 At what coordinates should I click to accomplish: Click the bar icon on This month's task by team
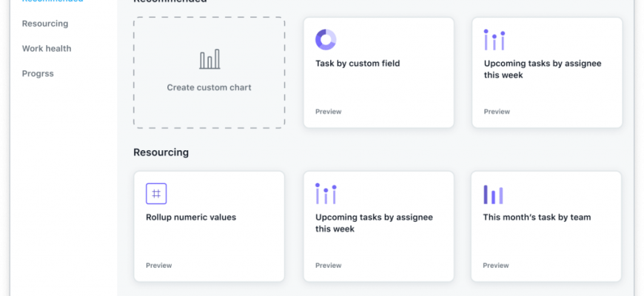tap(493, 194)
